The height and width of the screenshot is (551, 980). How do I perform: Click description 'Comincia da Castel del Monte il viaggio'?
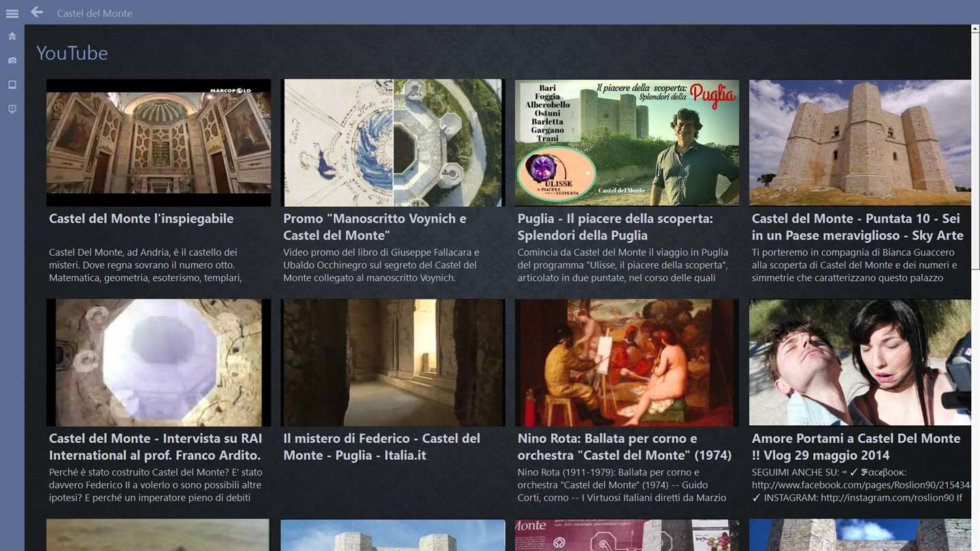coord(623,265)
